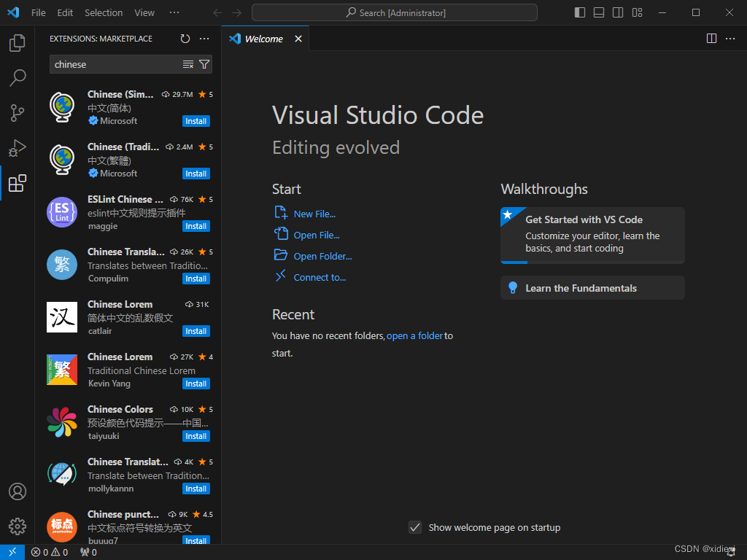
Task: Open remote window status bar icon
Action: pyautogui.click(x=12, y=553)
